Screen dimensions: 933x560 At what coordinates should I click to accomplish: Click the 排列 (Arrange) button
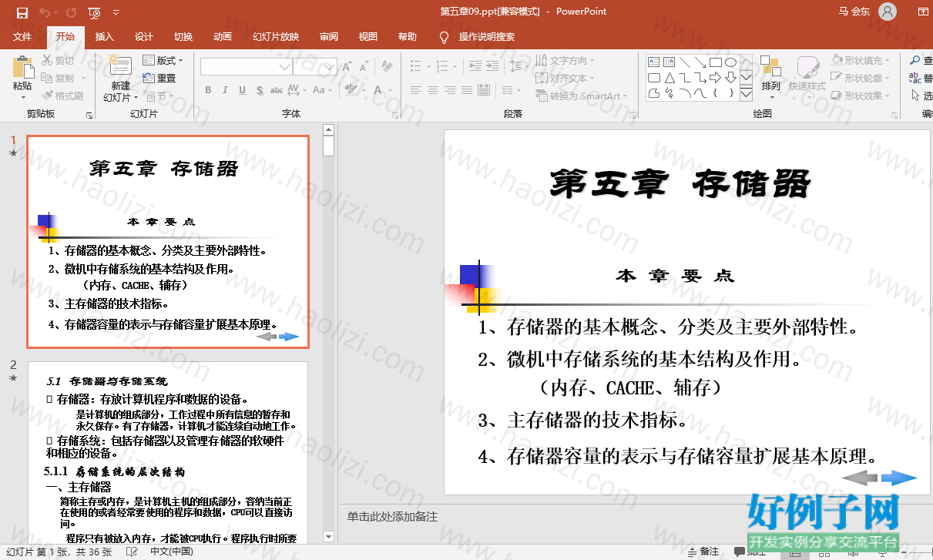pyautogui.click(x=770, y=77)
